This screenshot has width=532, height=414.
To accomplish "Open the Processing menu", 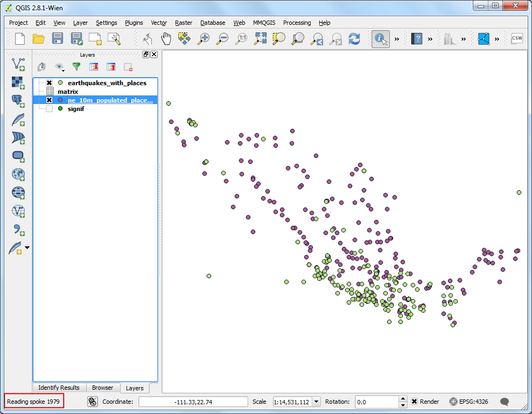I will coord(297,23).
